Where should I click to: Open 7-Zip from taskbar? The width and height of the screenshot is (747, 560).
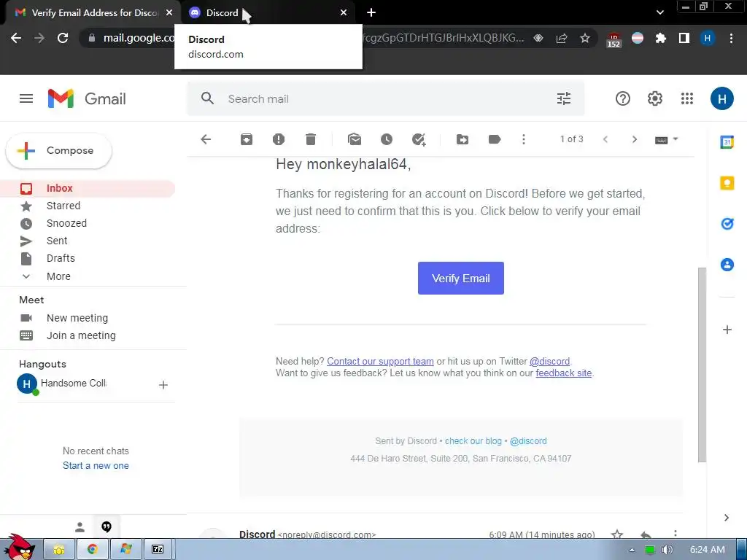point(158,549)
